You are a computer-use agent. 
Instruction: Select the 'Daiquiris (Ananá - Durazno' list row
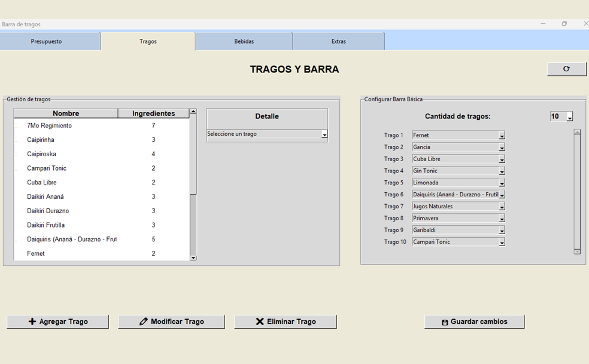[101, 239]
